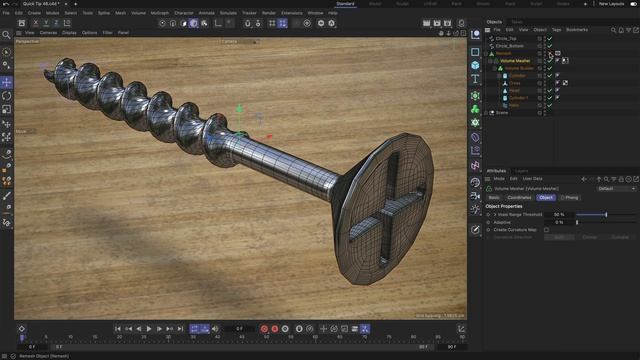The height and width of the screenshot is (360, 640).
Task: Open the Phong tag tab
Action: 569,198
